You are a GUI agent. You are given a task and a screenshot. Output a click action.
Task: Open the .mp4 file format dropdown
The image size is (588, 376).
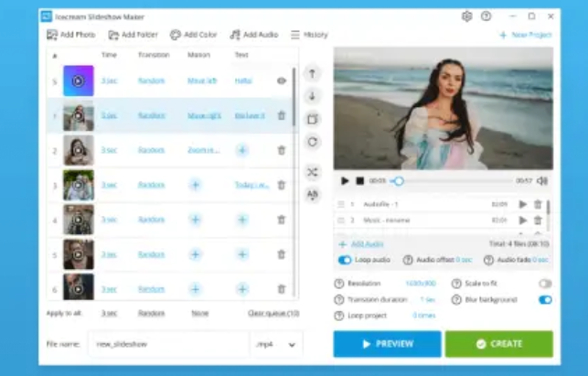pos(276,344)
